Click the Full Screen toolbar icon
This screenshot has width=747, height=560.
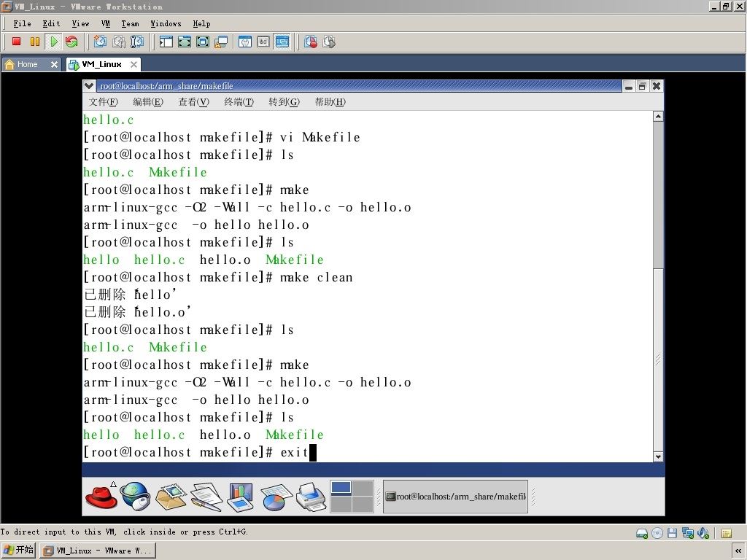coord(185,42)
